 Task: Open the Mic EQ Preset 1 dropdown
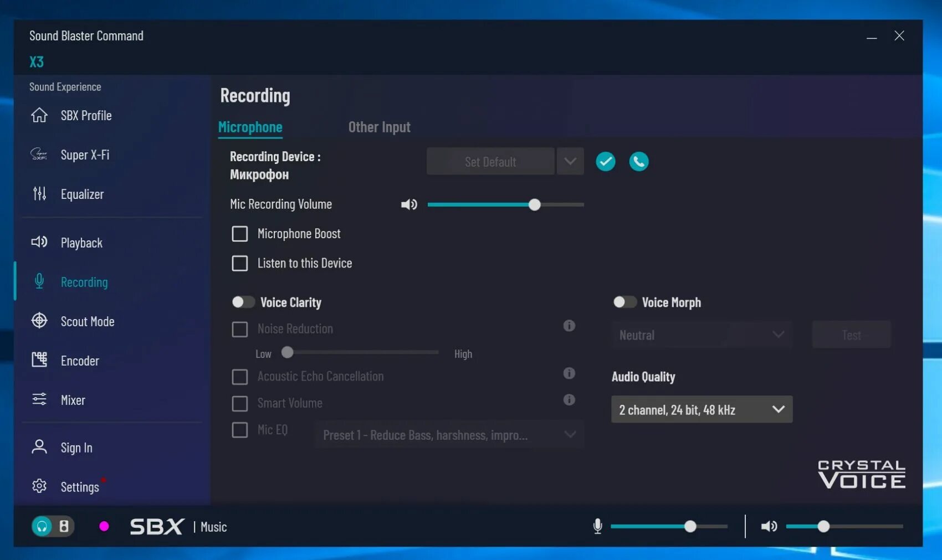[x=449, y=435]
